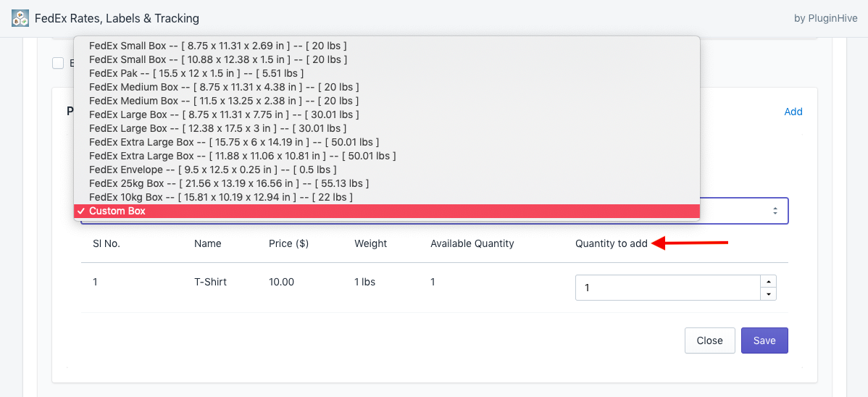Choose the FedEx 25kg Box option
The height and width of the screenshot is (397, 868).
click(x=387, y=183)
